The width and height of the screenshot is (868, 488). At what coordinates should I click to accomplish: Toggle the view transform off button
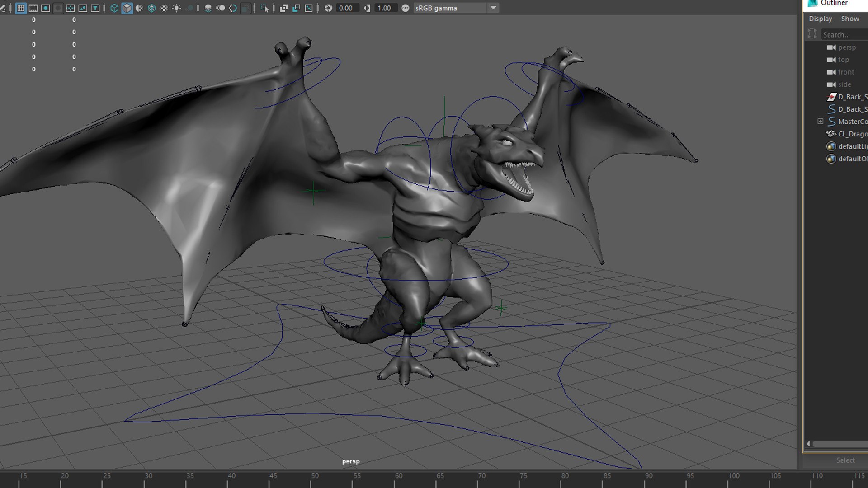tap(406, 8)
